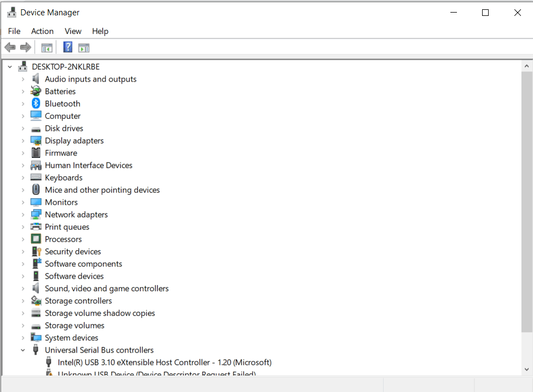Click the Display adapters icon

click(x=36, y=140)
